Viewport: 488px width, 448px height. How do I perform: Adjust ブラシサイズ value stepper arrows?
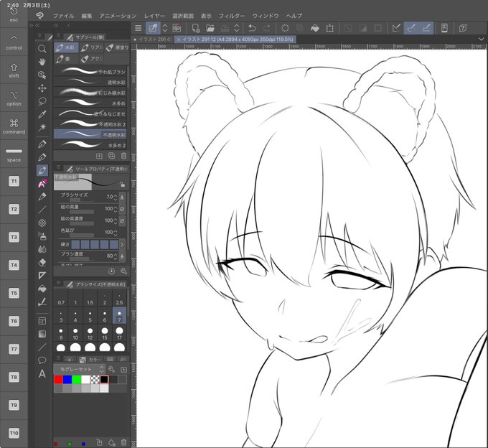(x=116, y=197)
